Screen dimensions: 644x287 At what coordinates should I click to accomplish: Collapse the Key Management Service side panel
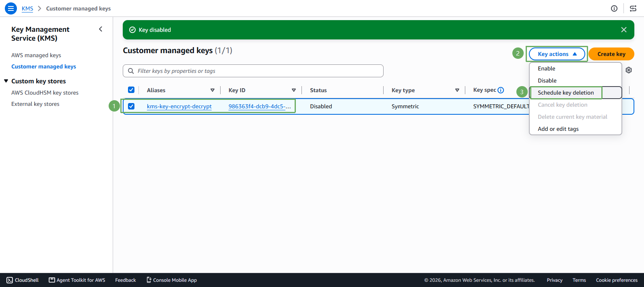(101, 29)
